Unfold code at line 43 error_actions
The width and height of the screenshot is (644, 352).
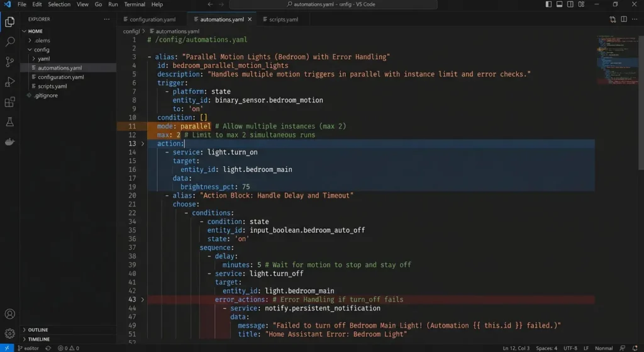143,299
